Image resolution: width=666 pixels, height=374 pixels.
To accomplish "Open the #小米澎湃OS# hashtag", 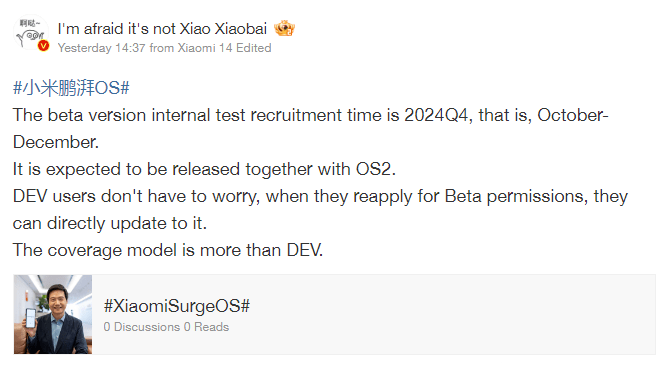I will [71, 88].
